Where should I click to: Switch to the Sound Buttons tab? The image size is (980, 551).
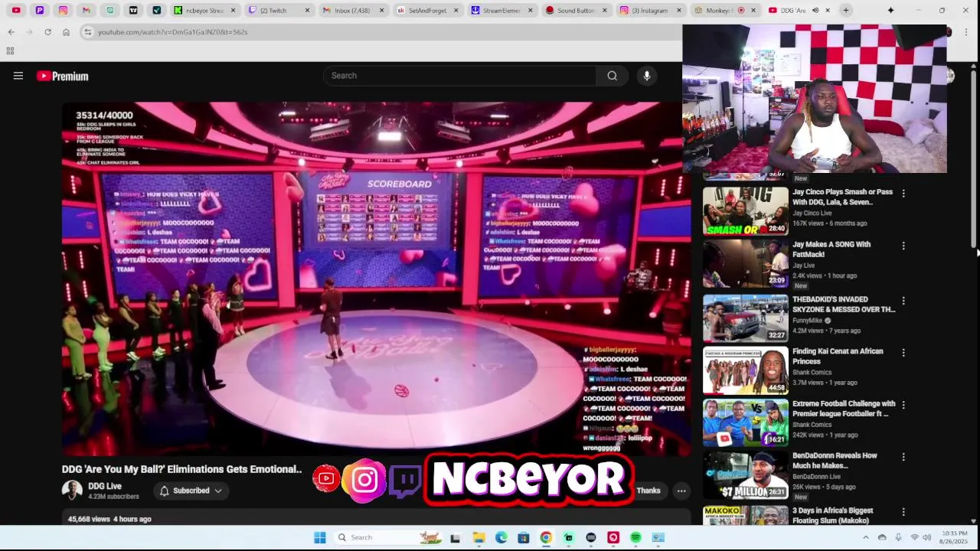click(x=577, y=11)
